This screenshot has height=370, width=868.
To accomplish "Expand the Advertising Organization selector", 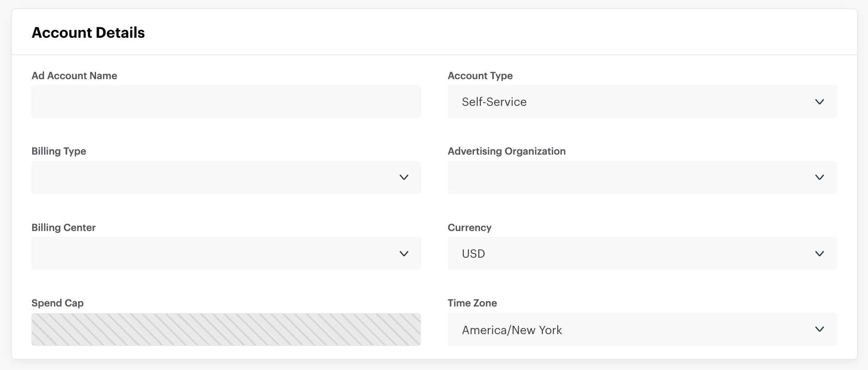I will pos(642,178).
